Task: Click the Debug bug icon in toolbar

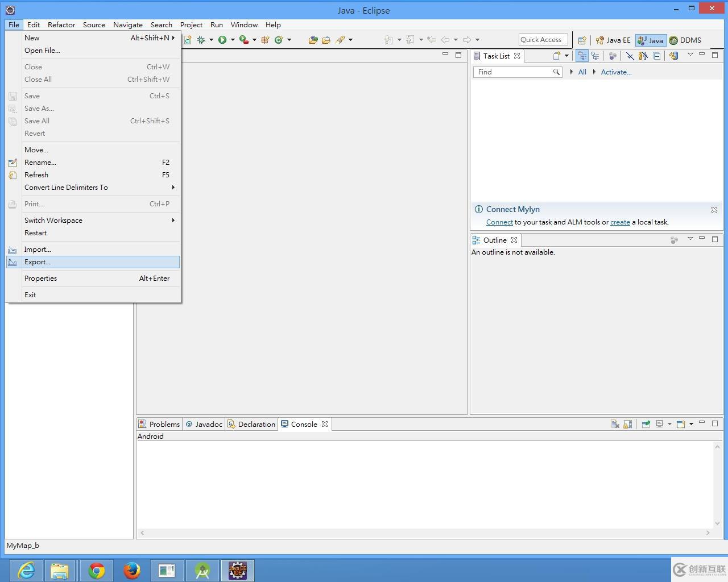Action: coord(201,40)
